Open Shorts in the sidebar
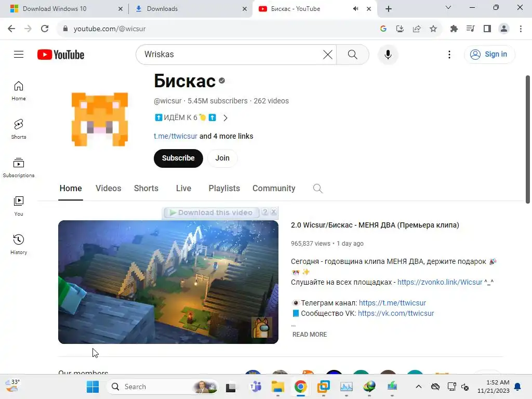This screenshot has width=532, height=399. tap(19, 129)
